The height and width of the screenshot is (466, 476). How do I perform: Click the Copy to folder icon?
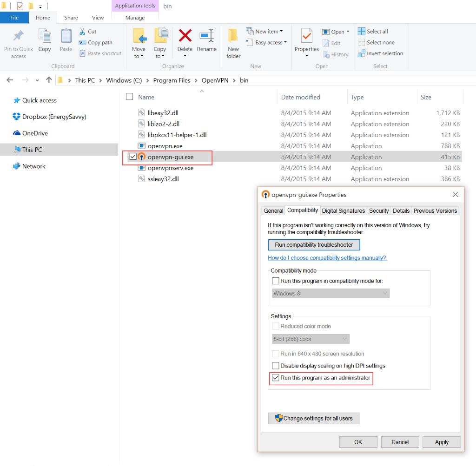tap(161, 35)
